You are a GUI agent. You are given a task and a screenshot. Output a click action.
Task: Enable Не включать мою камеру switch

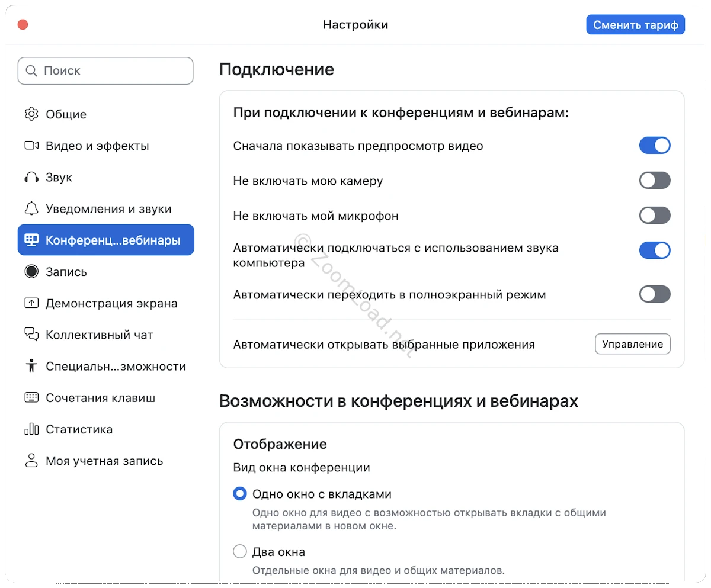pyautogui.click(x=654, y=181)
